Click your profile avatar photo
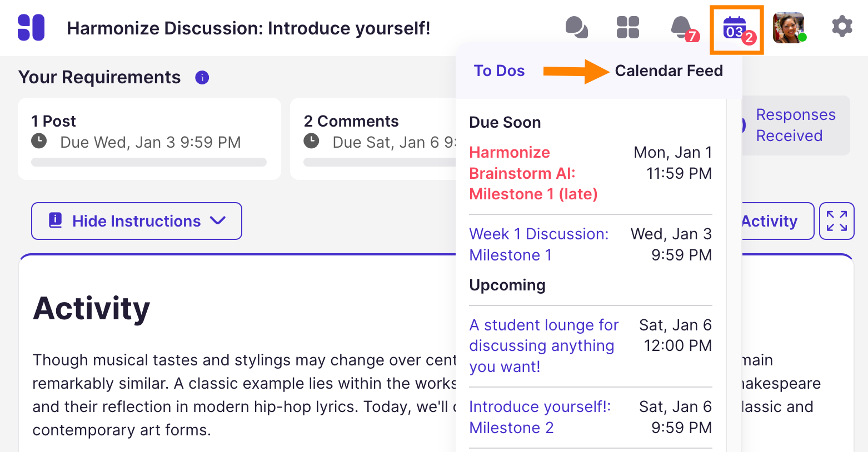This screenshot has width=868, height=452. [x=789, y=26]
